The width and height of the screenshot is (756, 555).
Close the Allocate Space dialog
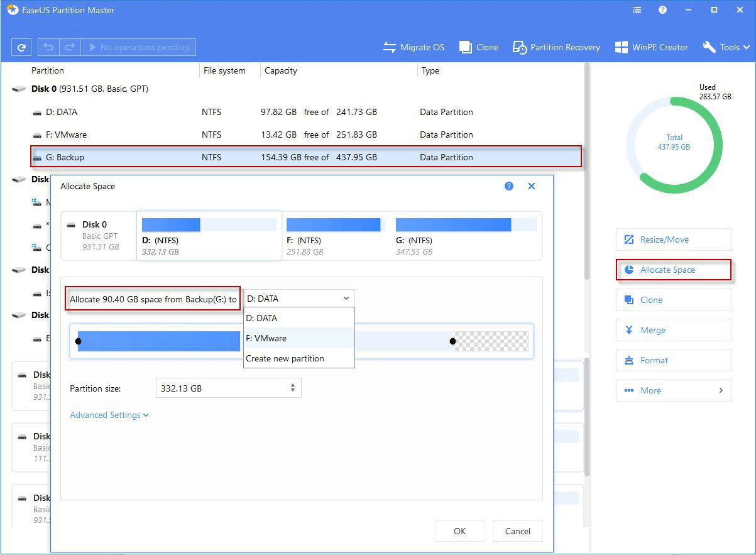point(532,186)
